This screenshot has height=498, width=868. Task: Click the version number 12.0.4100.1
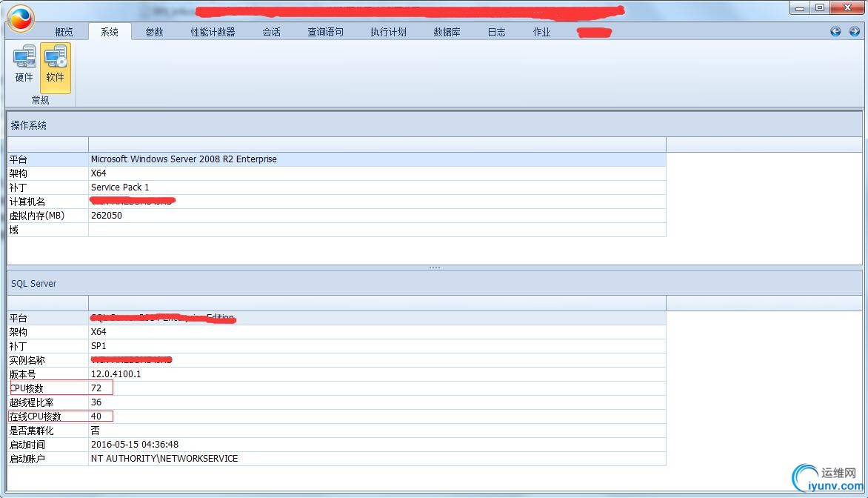click(x=116, y=374)
